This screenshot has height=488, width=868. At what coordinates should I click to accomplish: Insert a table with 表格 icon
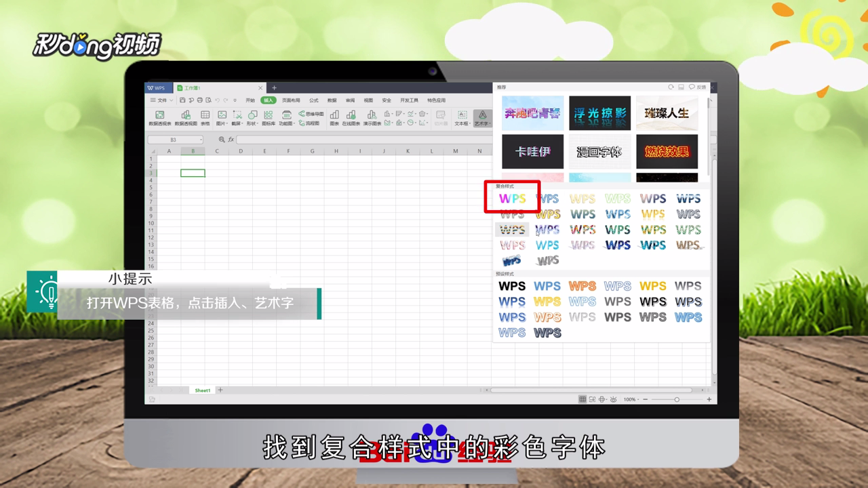[x=205, y=118]
